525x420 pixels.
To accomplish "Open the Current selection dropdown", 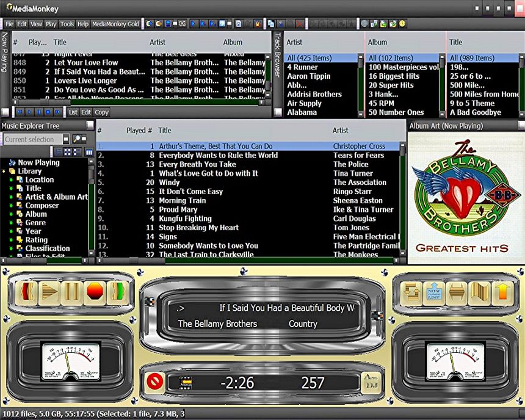I will pyautogui.click(x=66, y=139).
